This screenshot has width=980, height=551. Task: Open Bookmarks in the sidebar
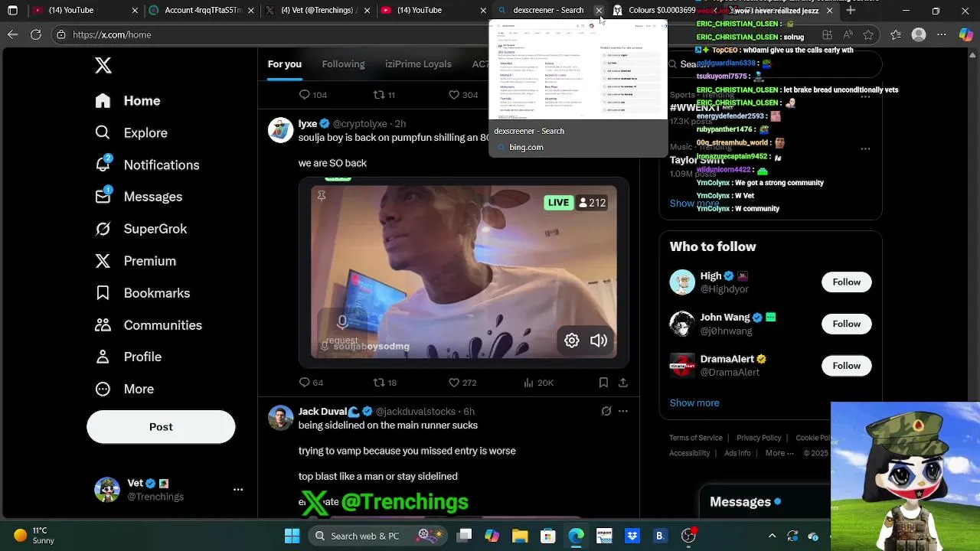142,293
